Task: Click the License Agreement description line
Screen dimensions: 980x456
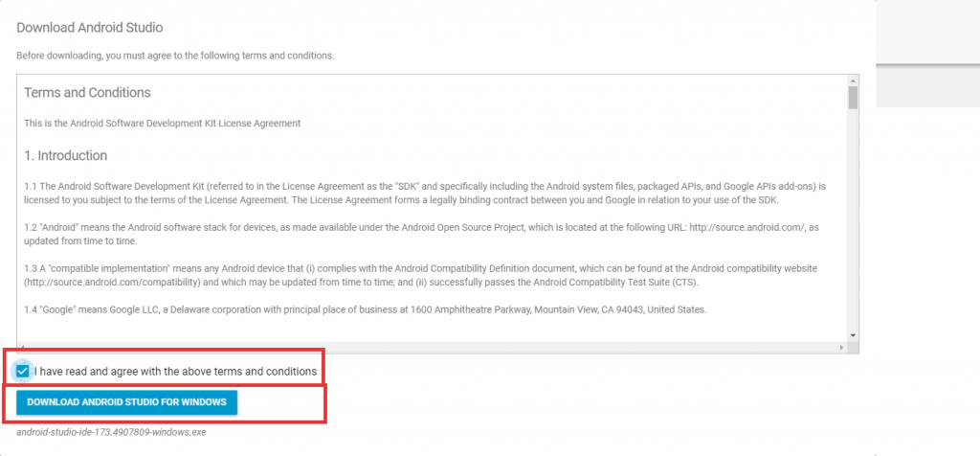Action: coord(162,124)
